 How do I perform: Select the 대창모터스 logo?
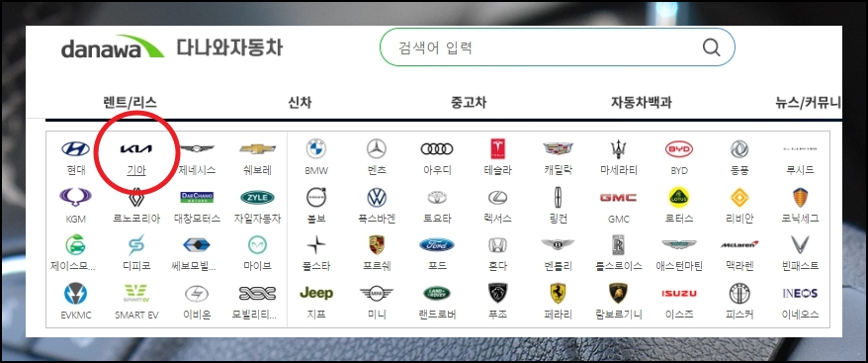pyautogui.click(x=197, y=197)
